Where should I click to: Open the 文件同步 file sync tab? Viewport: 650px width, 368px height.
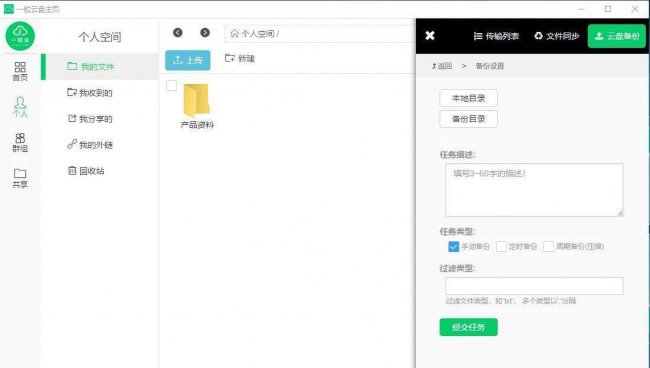(x=556, y=36)
